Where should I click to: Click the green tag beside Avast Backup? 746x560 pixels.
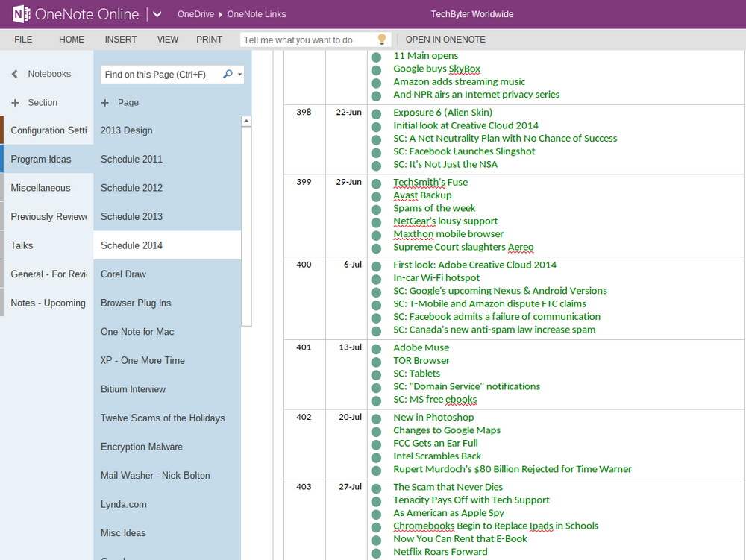[376, 197]
